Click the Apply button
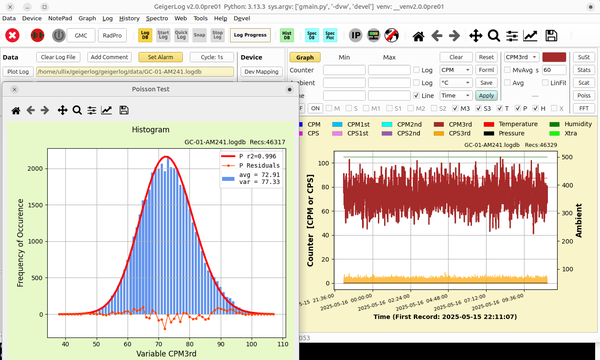 click(486, 95)
